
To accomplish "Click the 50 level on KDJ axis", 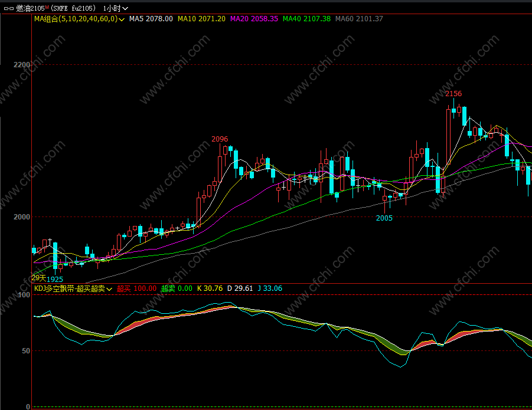I will click(26, 351).
